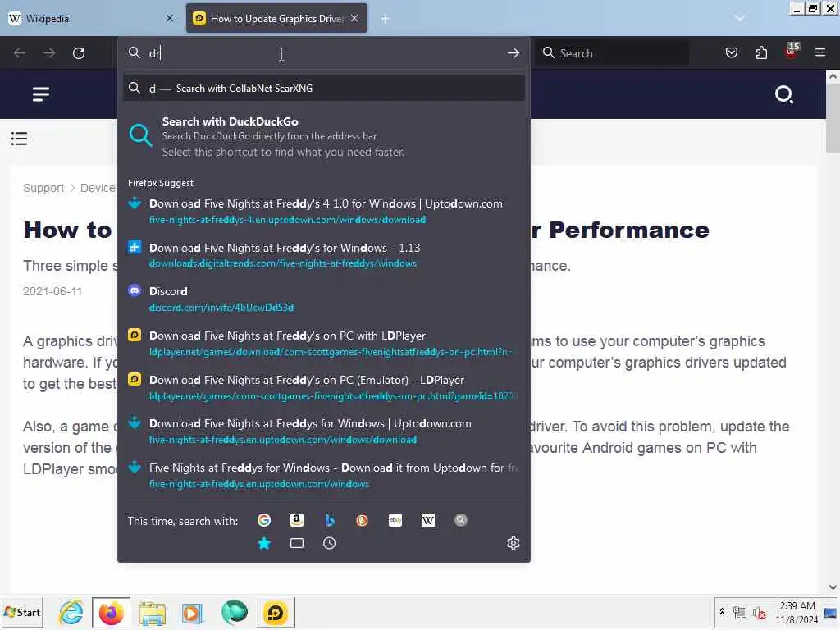Click the scrollbar up arrow
Screen dimensions: 840x630
click(833, 76)
